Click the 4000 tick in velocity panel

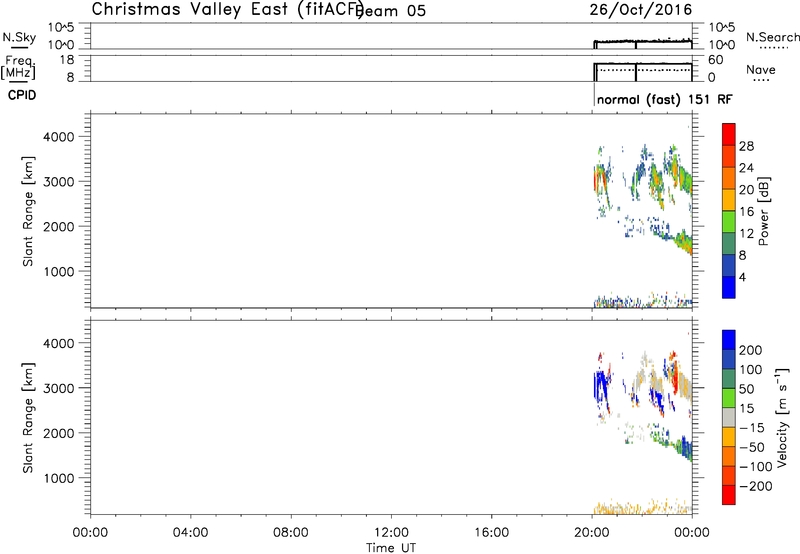point(59,343)
